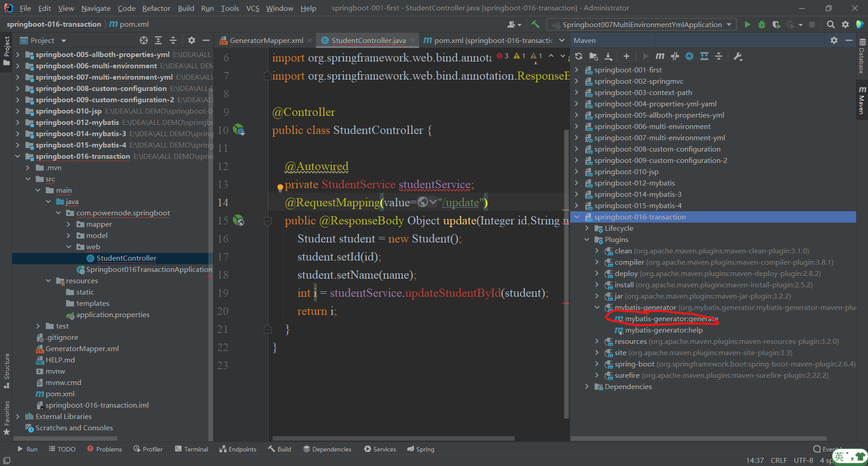Select GeneratorMapper.xml in Project tree

click(x=82, y=348)
